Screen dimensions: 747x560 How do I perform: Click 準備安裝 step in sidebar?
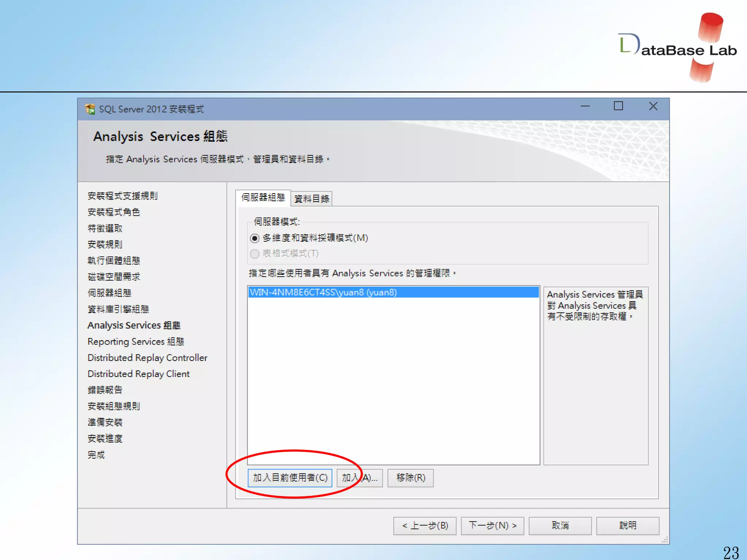tap(105, 423)
